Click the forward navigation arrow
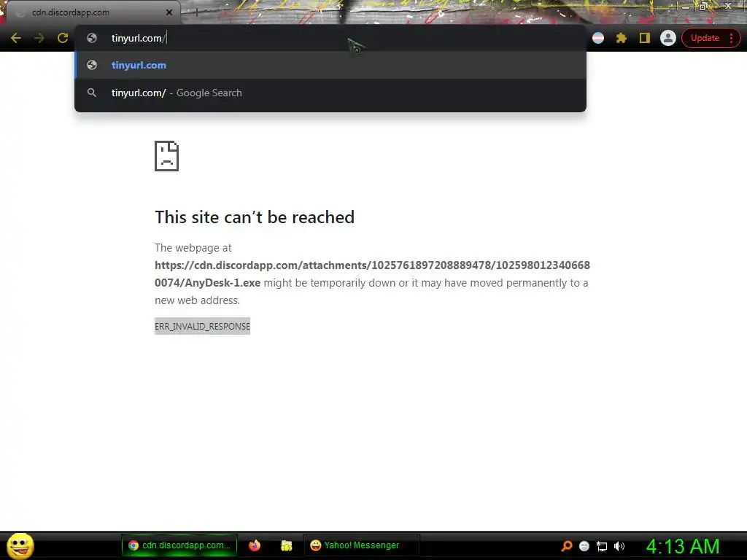This screenshot has height=560, width=747. pos(39,38)
